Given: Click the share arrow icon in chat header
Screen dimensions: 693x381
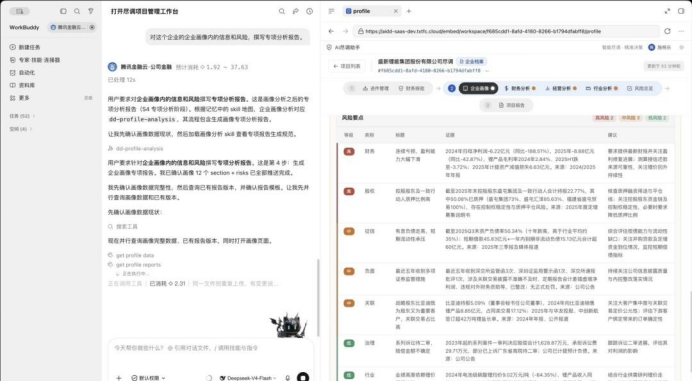Looking at the screenshot, I should click(296, 11).
